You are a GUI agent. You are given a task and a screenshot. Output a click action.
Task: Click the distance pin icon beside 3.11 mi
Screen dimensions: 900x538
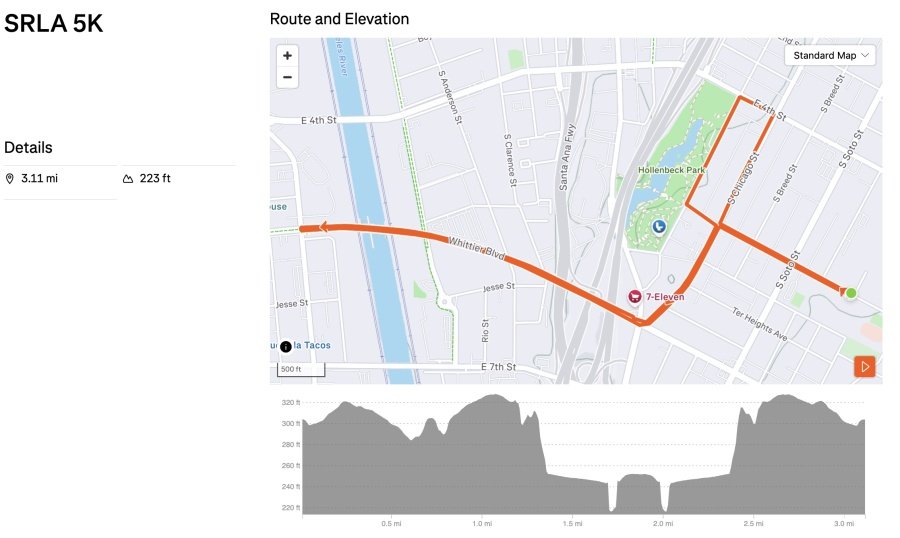pos(10,179)
